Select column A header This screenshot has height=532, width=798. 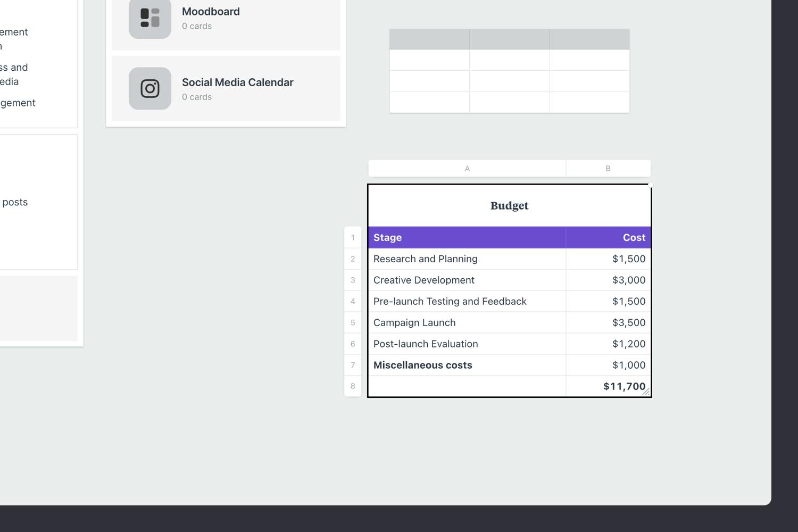coord(467,169)
